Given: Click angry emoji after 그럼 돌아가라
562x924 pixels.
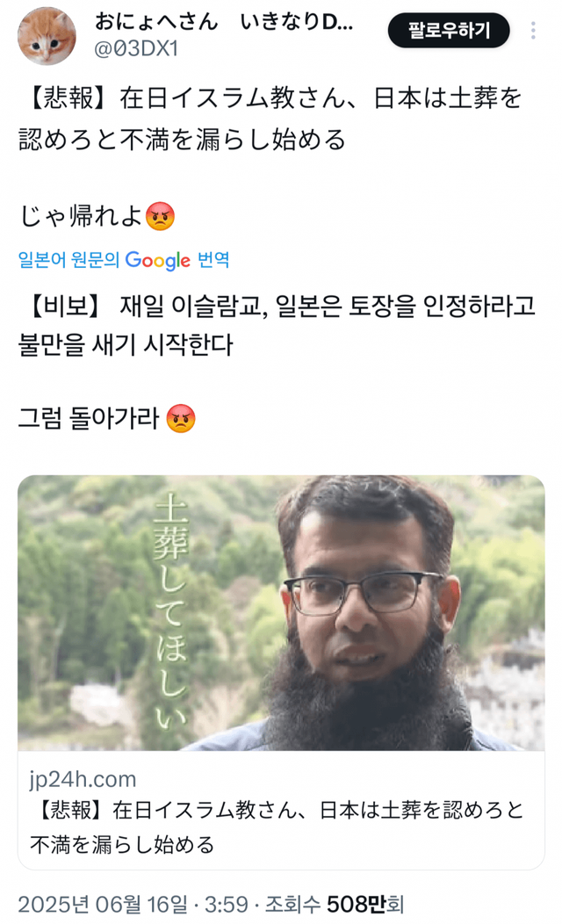Looking at the screenshot, I should (x=181, y=418).
